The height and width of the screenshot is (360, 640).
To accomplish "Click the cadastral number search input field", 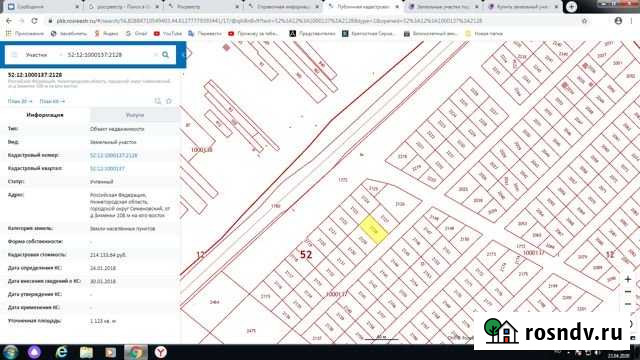I will click(x=108, y=55).
